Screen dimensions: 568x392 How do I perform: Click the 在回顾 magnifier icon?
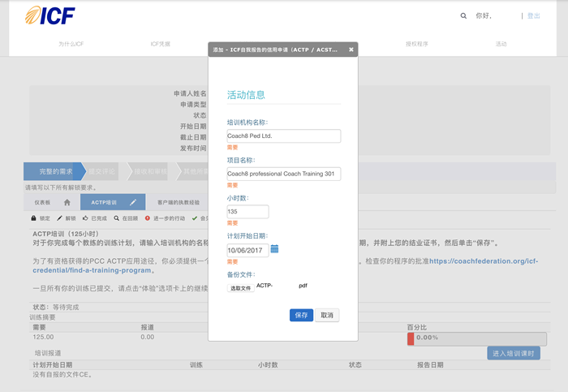tap(117, 218)
